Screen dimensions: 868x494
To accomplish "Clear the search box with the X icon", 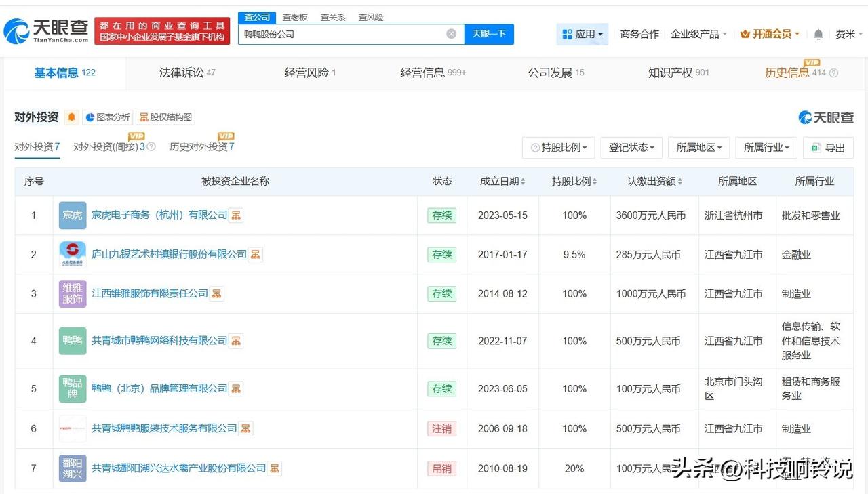I will (x=452, y=34).
